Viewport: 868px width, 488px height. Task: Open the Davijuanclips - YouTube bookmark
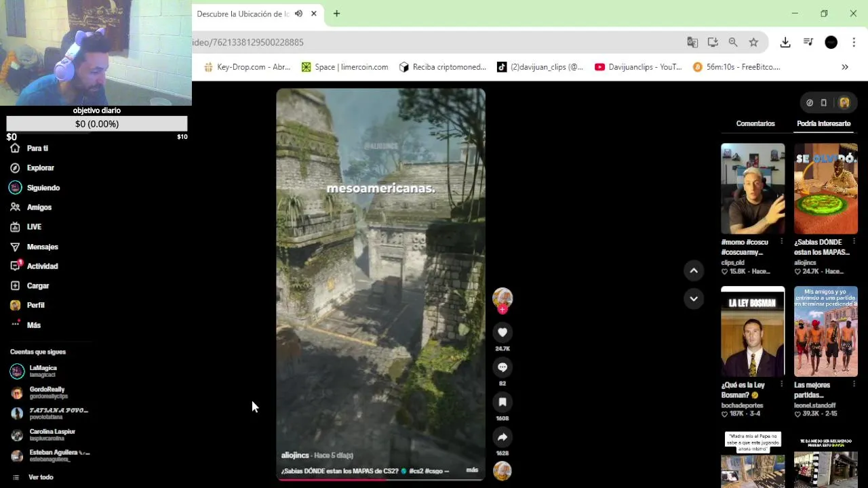click(x=639, y=67)
